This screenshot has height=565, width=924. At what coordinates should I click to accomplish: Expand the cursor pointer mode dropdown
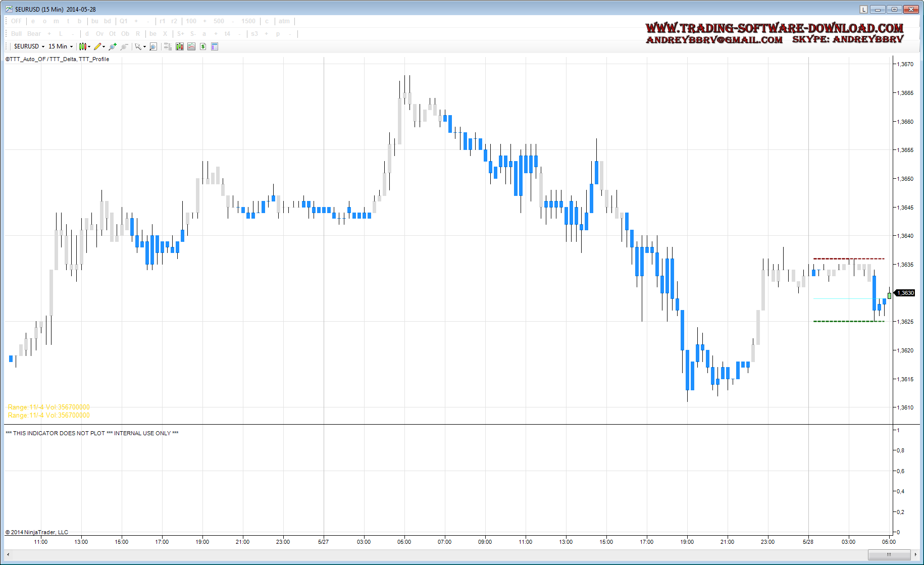click(144, 47)
